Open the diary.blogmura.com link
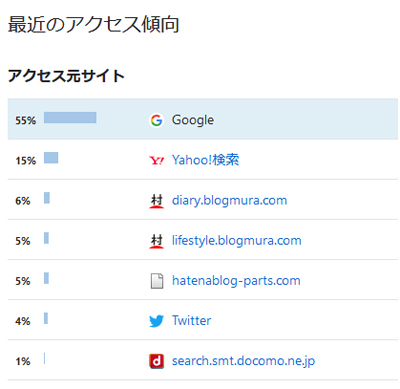Image resolution: width=400 pixels, height=389 pixels. [x=229, y=200]
